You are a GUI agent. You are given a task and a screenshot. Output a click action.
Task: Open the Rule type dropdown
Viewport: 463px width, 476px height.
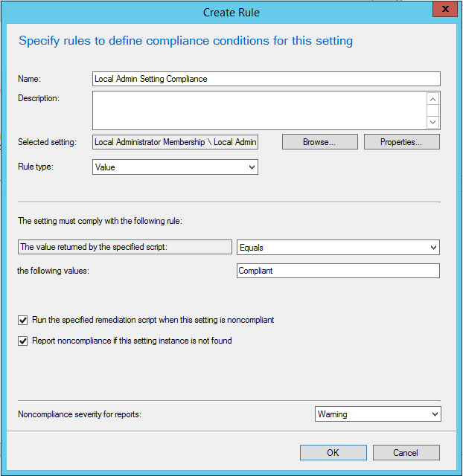175,167
